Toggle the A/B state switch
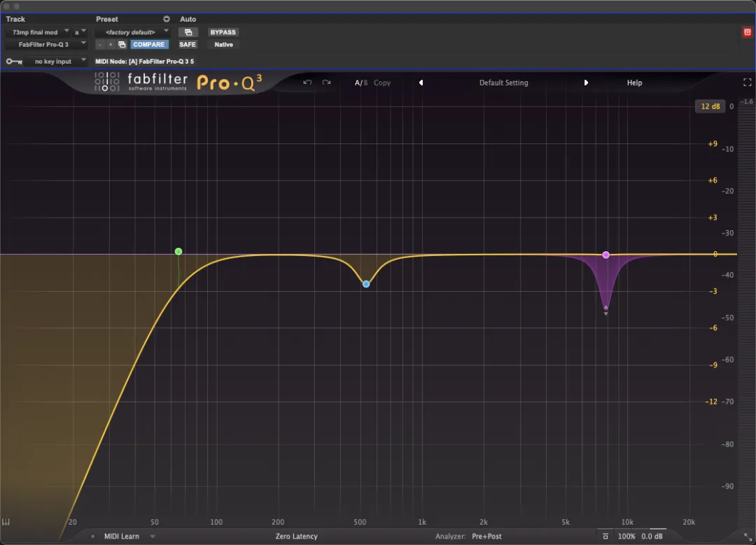Screen dimensions: 756x545 [361, 83]
